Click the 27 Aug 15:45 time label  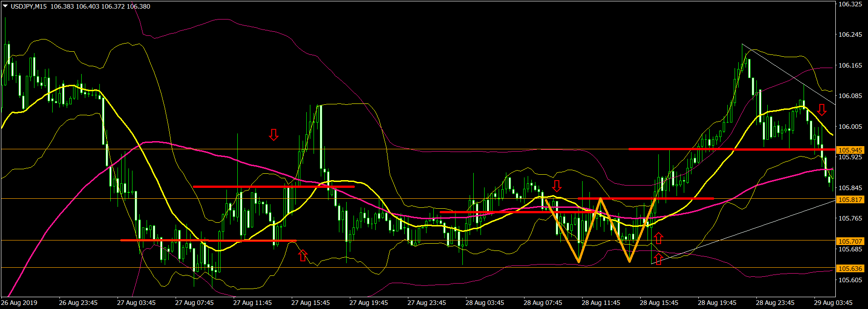(x=310, y=303)
